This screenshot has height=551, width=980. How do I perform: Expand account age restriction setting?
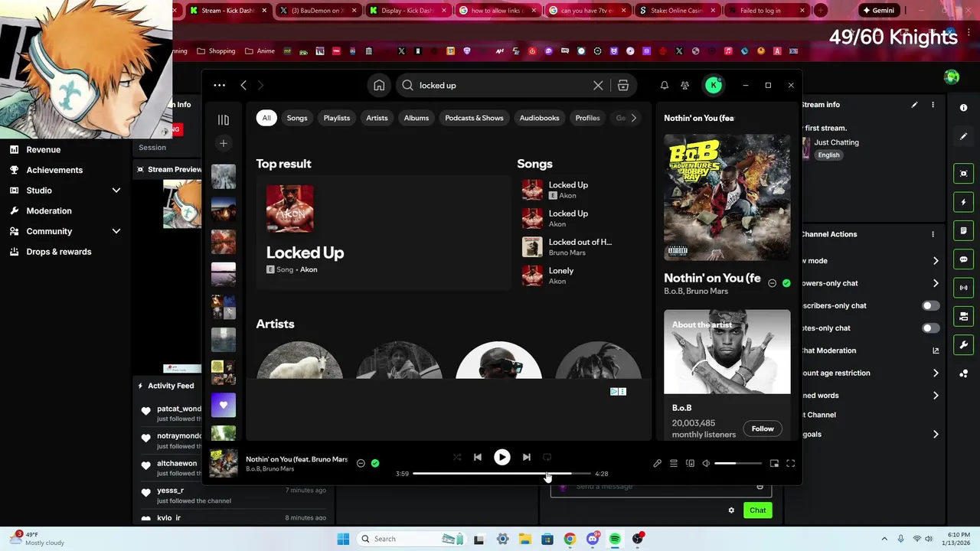[x=936, y=373]
